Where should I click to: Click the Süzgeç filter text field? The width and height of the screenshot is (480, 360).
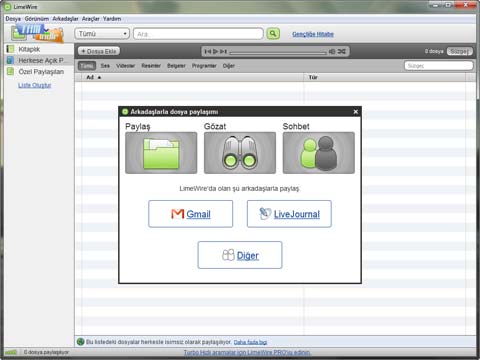tap(439, 66)
